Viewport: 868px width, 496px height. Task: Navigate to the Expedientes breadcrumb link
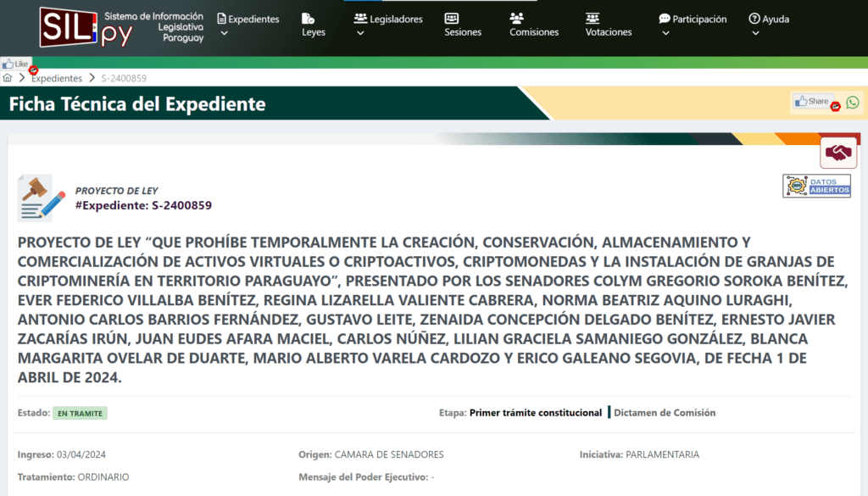pyautogui.click(x=57, y=78)
